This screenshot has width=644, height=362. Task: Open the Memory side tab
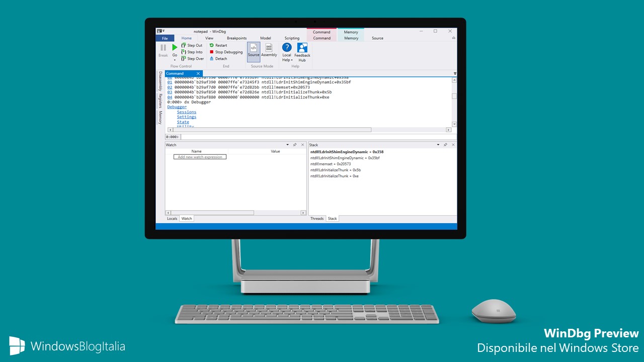pos(160,118)
